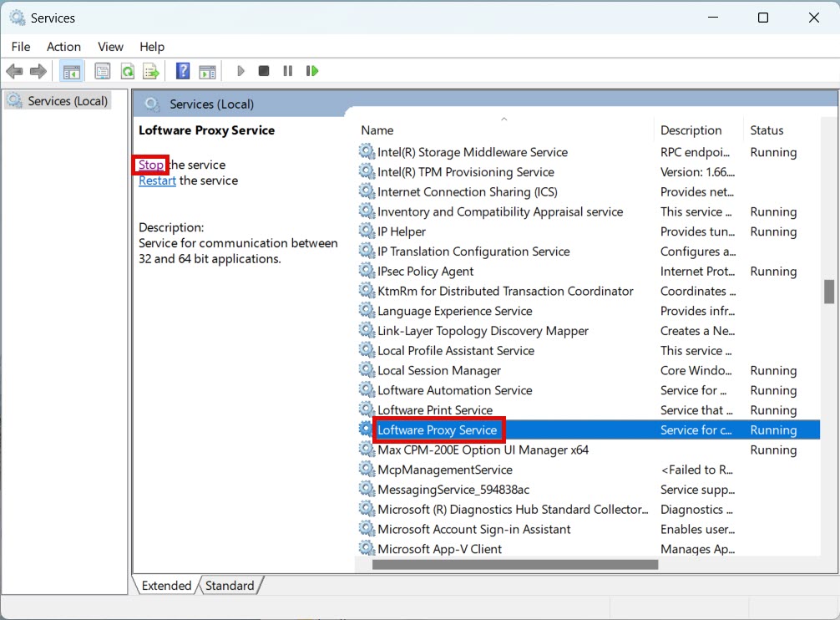Sort the list by Name column header
The width and height of the screenshot is (840, 620).
tap(377, 130)
